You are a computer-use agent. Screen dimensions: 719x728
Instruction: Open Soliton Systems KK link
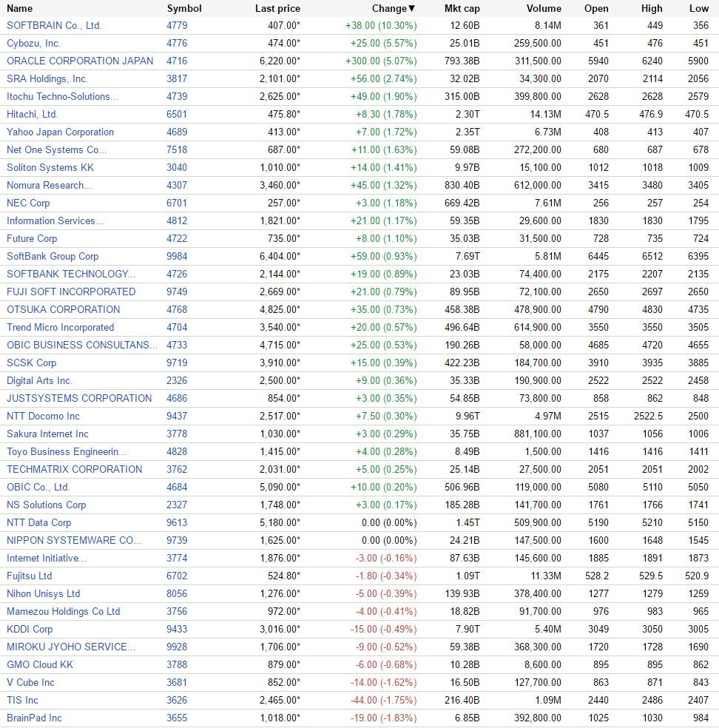tap(50, 168)
